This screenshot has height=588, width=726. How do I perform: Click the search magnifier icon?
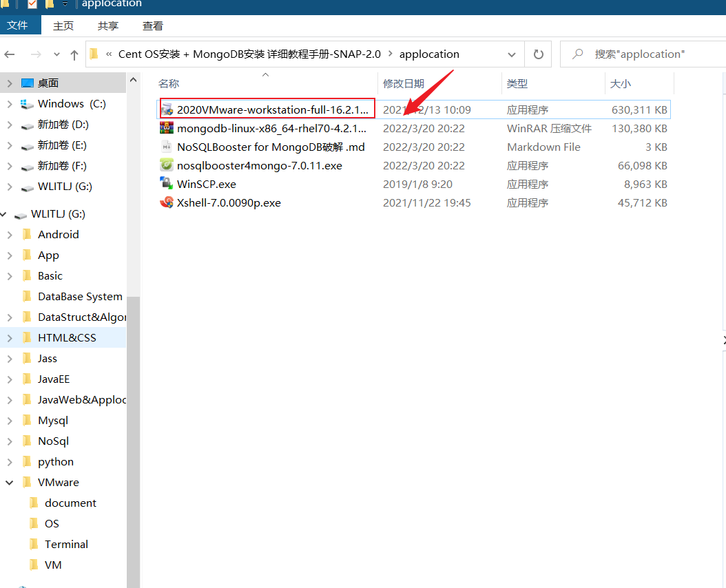click(577, 54)
